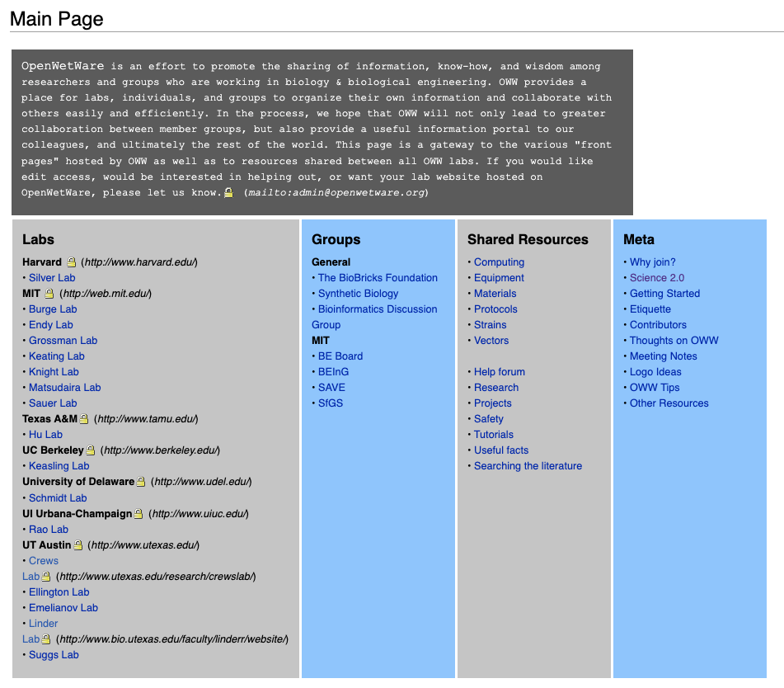Image resolution: width=784 pixels, height=688 pixels.
Task: Click the lock icon after UI Urbana-Champaign
Action: click(138, 513)
